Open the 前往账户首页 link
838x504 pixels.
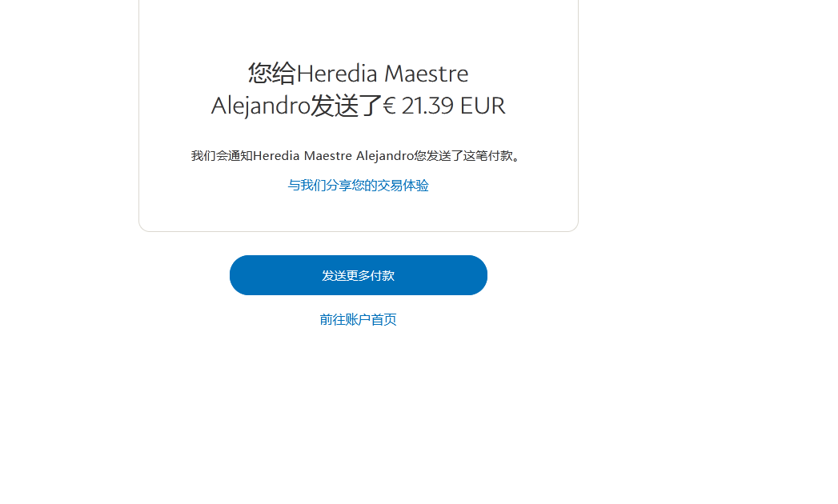pyautogui.click(x=358, y=320)
